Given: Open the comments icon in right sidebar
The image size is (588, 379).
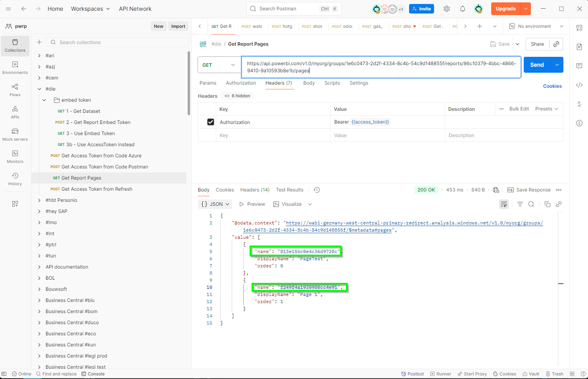Looking at the screenshot, I should point(579,66).
